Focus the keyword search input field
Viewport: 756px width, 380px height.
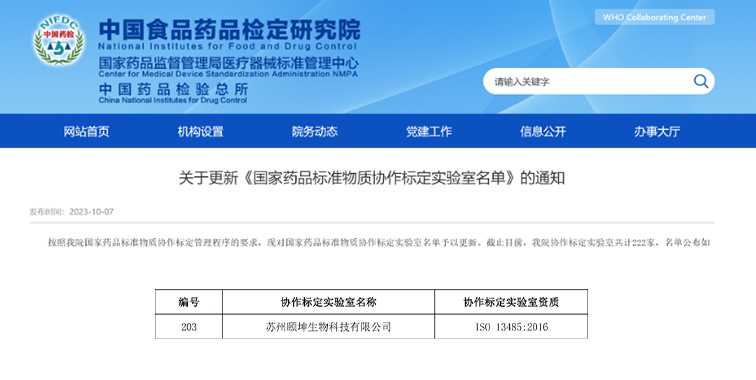[598, 81]
